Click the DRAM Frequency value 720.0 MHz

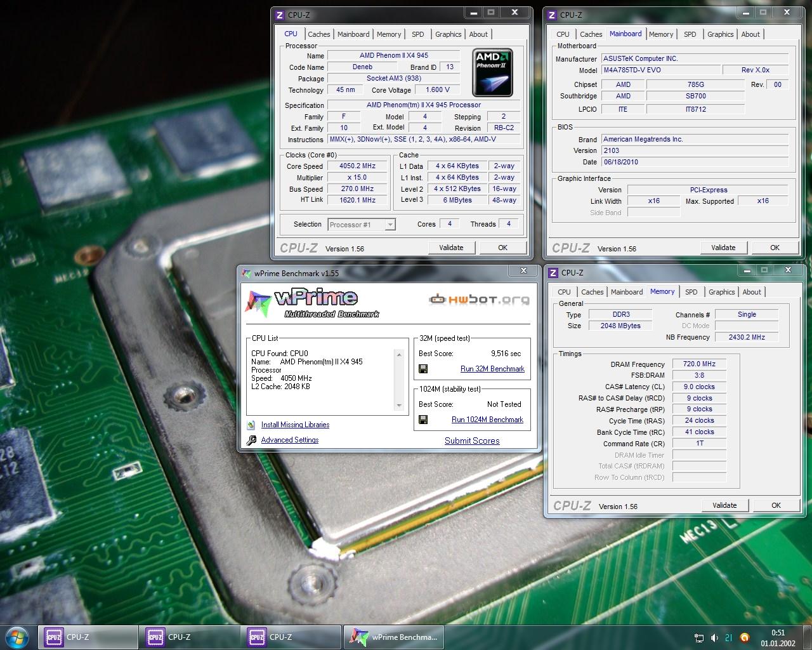[699, 364]
